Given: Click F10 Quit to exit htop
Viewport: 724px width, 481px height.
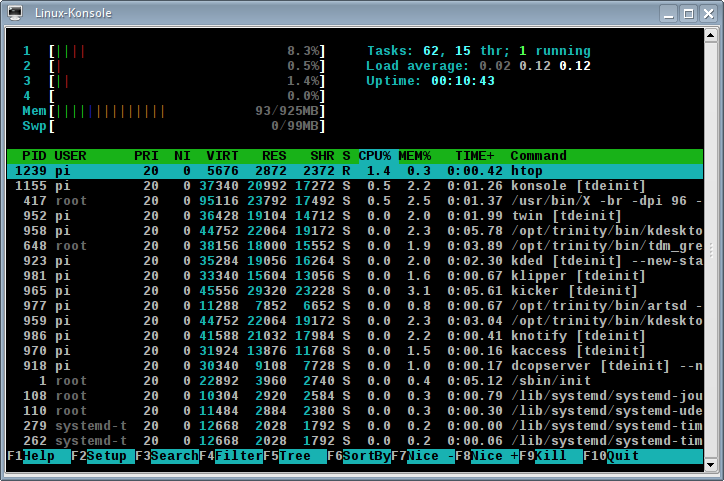Looking at the screenshot, I should 643,456.
